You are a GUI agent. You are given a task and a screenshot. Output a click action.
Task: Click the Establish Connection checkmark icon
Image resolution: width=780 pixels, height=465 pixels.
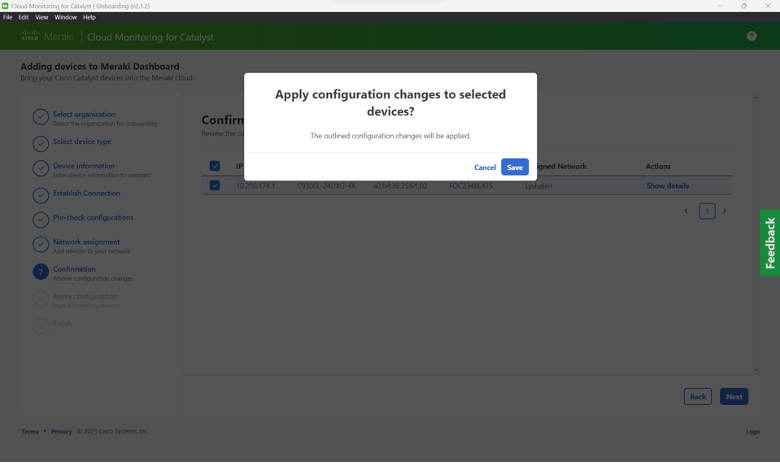pos(40,195)
